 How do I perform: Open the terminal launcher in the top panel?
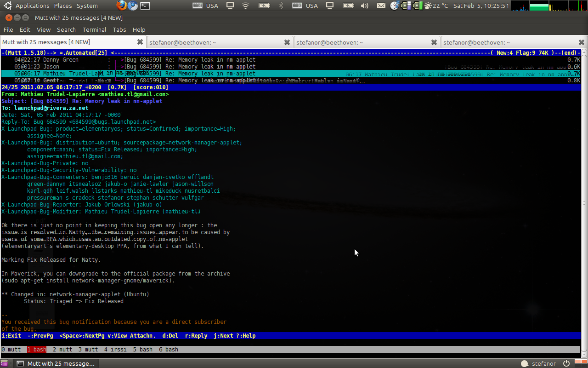click(x=145, y=6)
